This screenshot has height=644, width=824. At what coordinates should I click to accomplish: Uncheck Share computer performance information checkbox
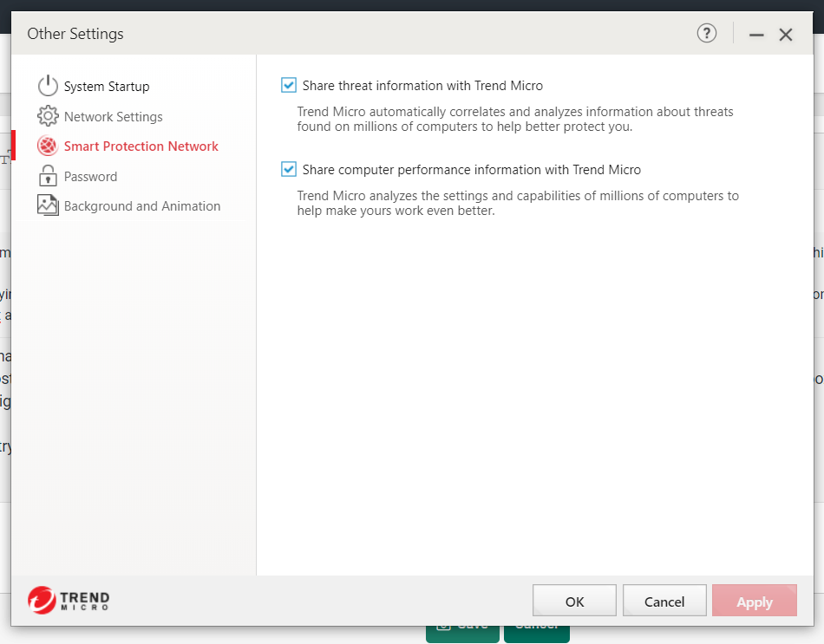click(x=289, y=169)
